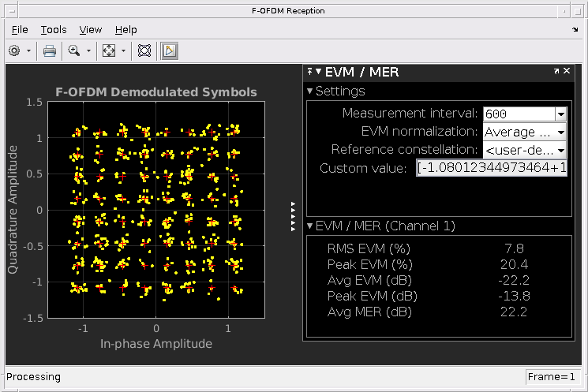Click the Measurement interval label
This screenshot has width=588, height=392.
tap(410, 113)
